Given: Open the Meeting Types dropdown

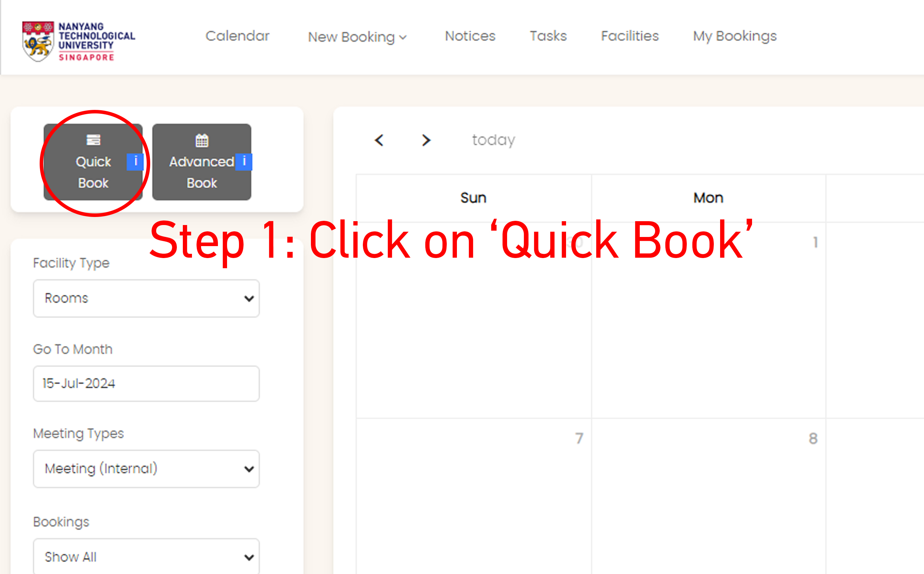Looking at the screenshot, I should pyautogui.click(x=146, y=469).
